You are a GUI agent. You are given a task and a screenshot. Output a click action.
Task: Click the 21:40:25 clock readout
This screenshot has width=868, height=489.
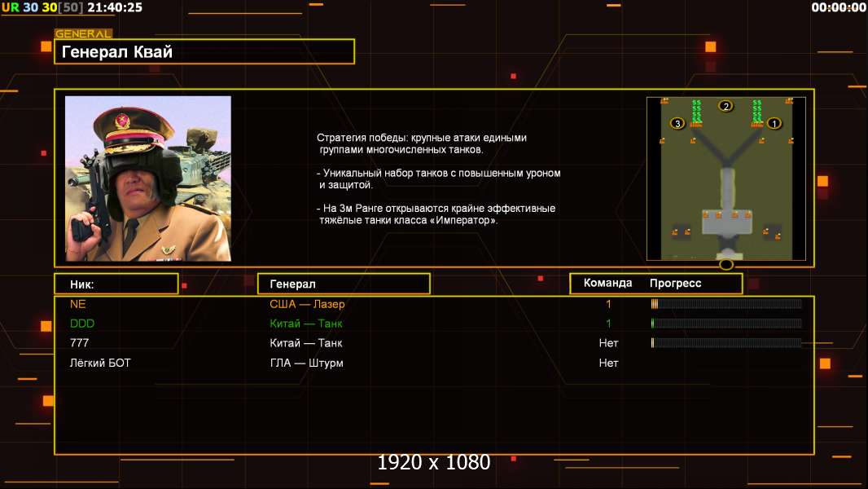pos(115,7)
